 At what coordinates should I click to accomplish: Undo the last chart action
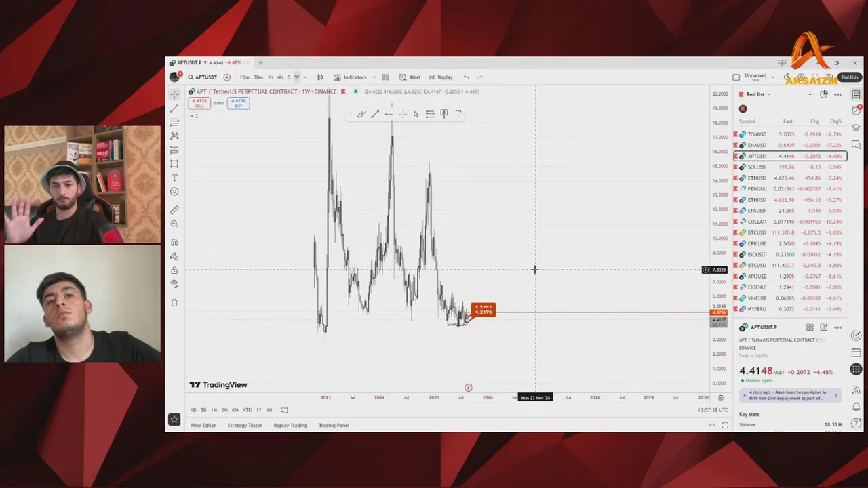point(466,77)
